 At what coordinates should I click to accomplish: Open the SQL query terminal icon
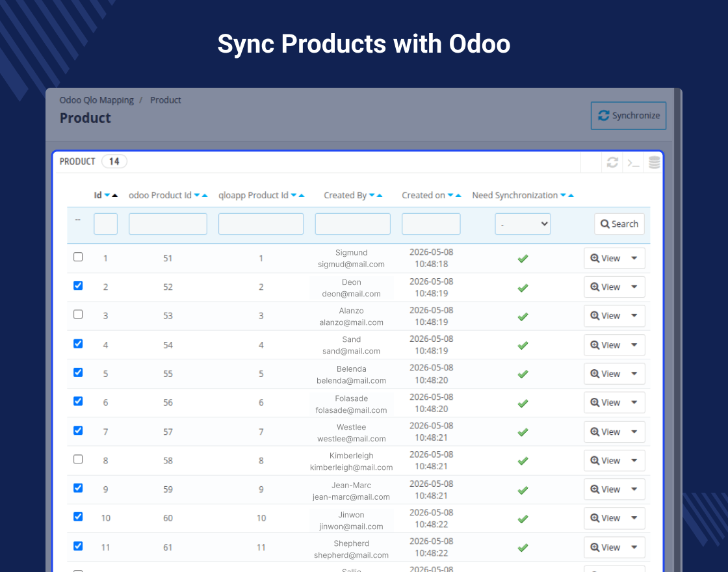pyautogui.click(x=633, y=162)
